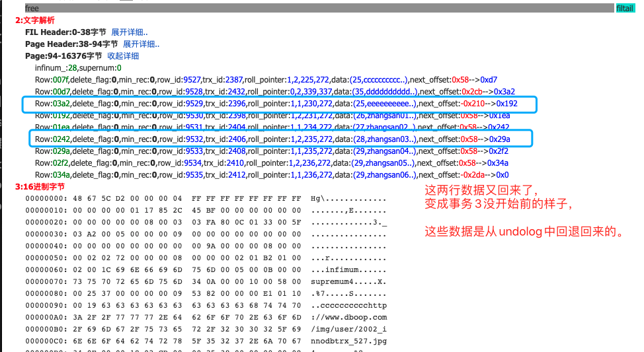Click hex offset 00000060 line

pyautogui.click(x=206, y=270)
